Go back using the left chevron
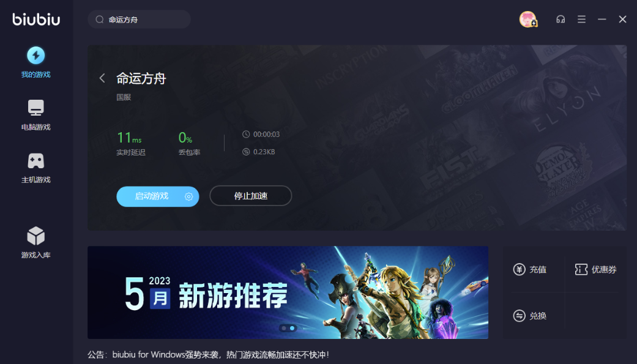The image size is (637, 364). (x=102, y=78)
